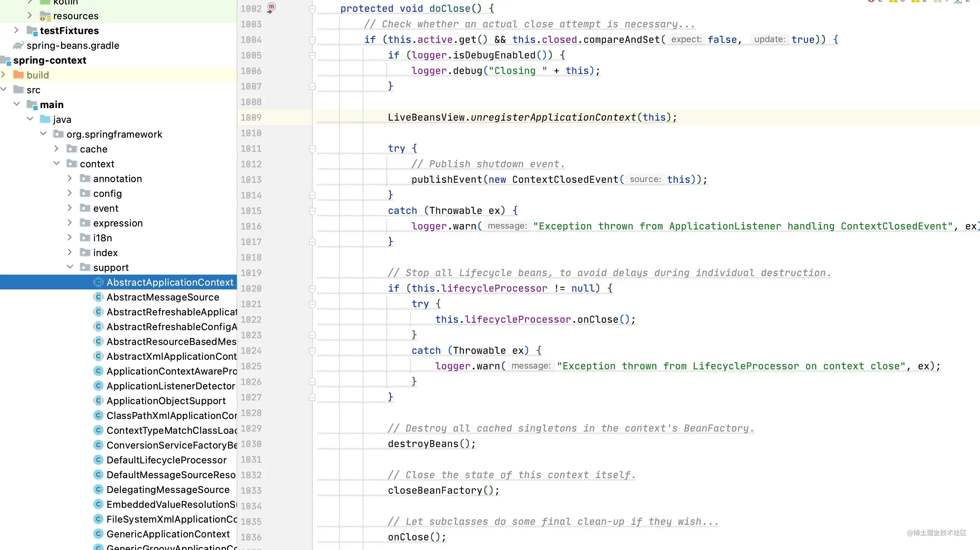Click the method breakpoint icon at line 1002
Viewport: 980px width, 550px height.
271,7
